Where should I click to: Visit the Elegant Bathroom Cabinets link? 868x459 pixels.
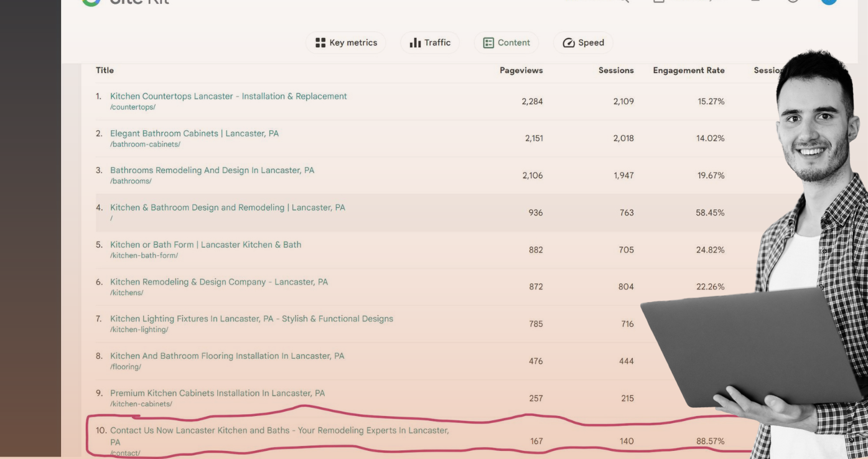coord(194,133)
